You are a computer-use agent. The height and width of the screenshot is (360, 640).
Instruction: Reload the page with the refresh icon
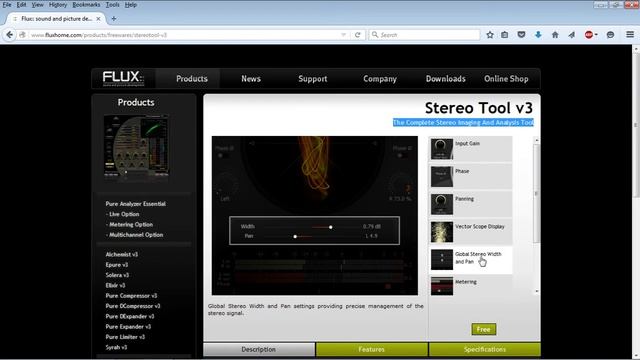pos(358,35)
